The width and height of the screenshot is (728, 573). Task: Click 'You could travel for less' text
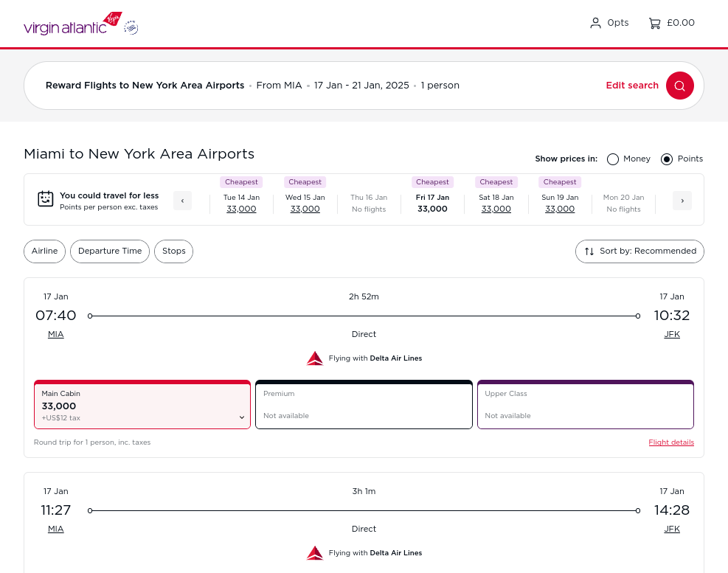(109, 195)
